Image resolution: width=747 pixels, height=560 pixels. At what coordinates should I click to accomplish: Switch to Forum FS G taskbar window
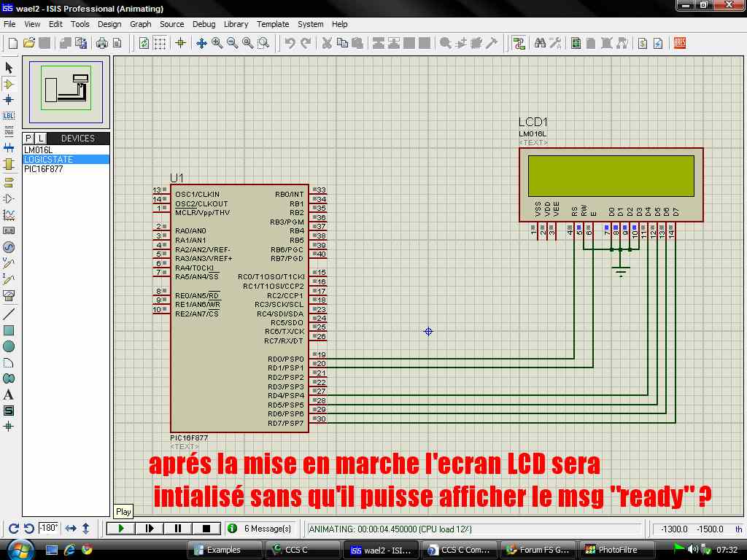(539, 550)
